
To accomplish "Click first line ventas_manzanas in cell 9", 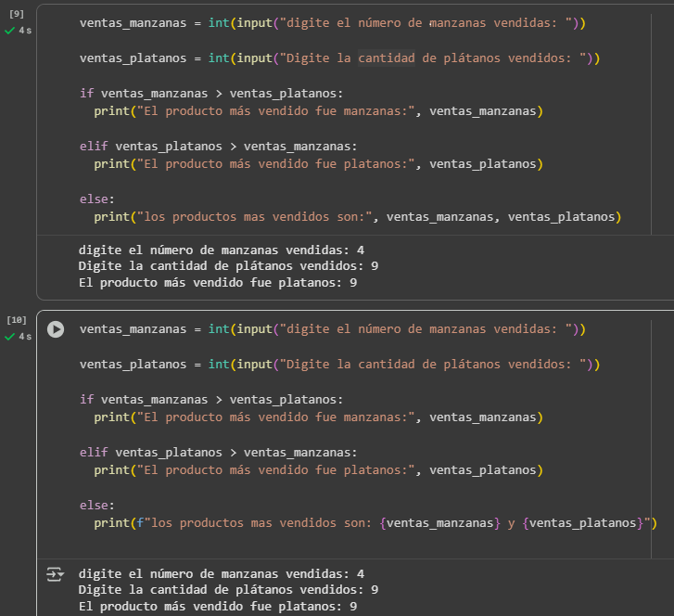I will coord(332,23).
